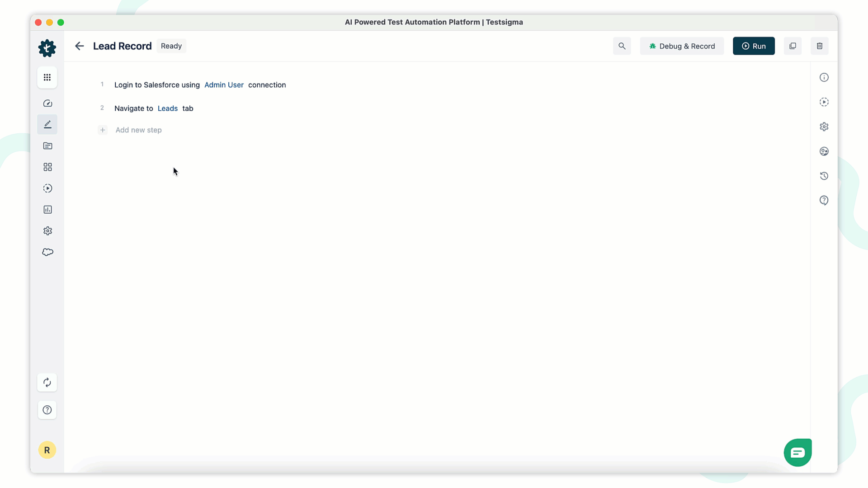Open the apps grid menu
This screenshot has width=868, height=488.
pos(47,77)
